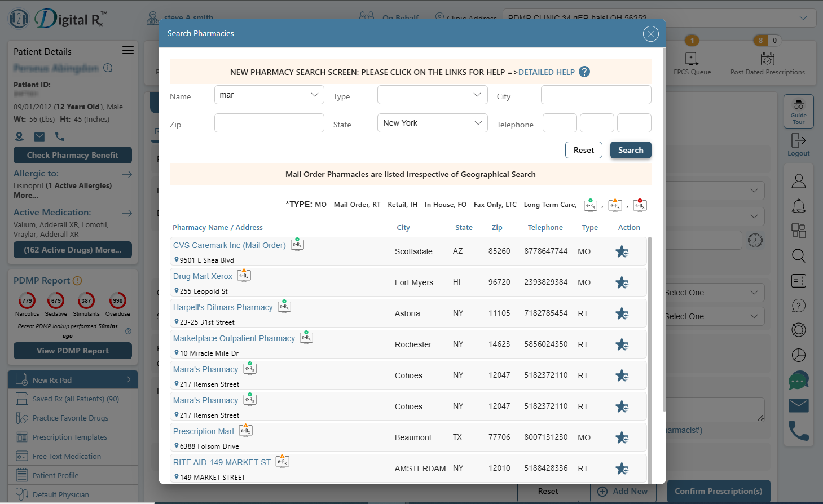Click e-Rx icon beside Drug Mart Xerox
Screen dimensions: 823x504
tap(244, 275)
